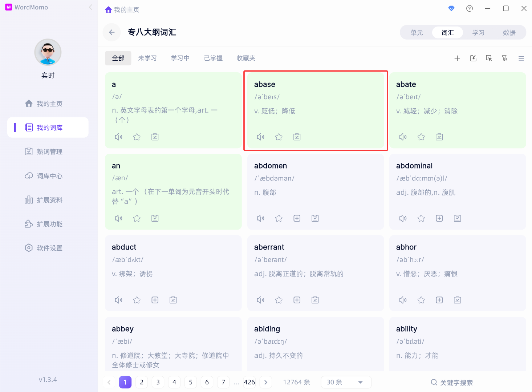Click the checklist icon on the "abate" card

click(x=439, y=137)
